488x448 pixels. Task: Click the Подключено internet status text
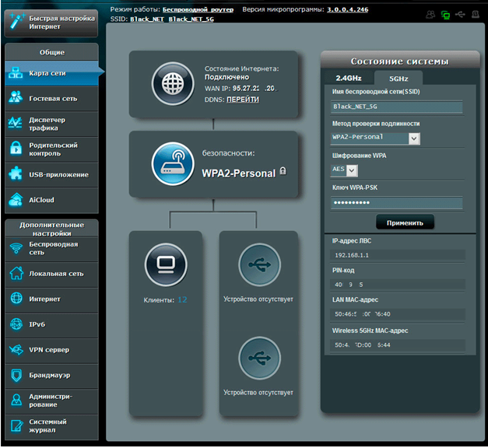[226, 77]
